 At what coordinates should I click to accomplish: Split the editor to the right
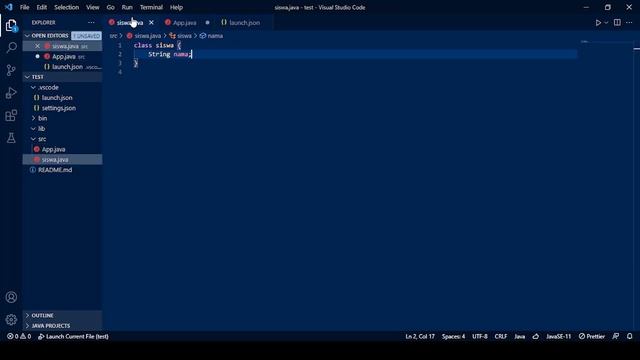coord(617,22)
